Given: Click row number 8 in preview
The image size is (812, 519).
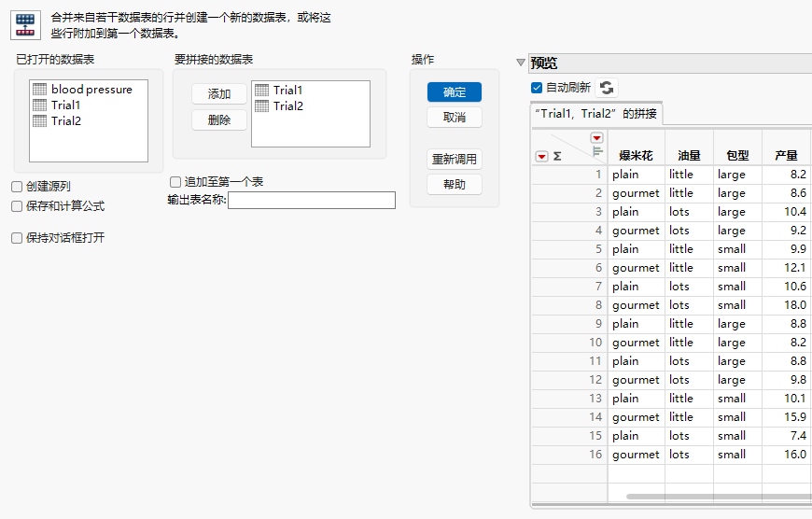Looking at the screenshot, I should tap(569, 305).
